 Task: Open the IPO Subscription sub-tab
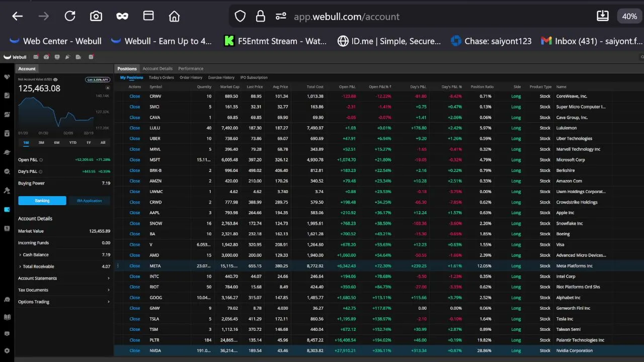tap(254, 77)
